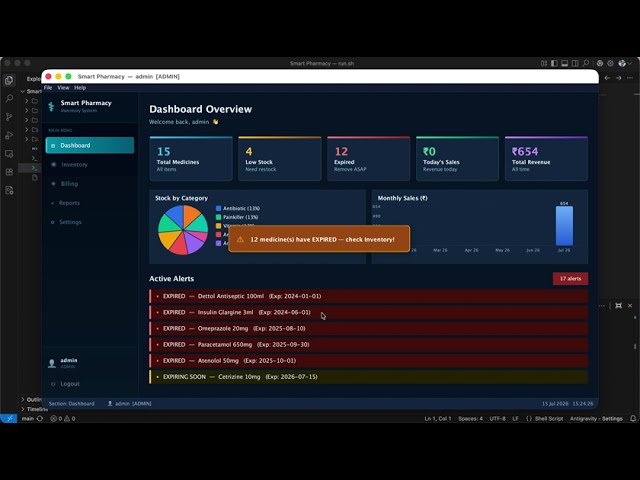Open Remote Explorer icon in editor activity bar
The height and width of the screenshot is (480, 640).
click(9, 154)
